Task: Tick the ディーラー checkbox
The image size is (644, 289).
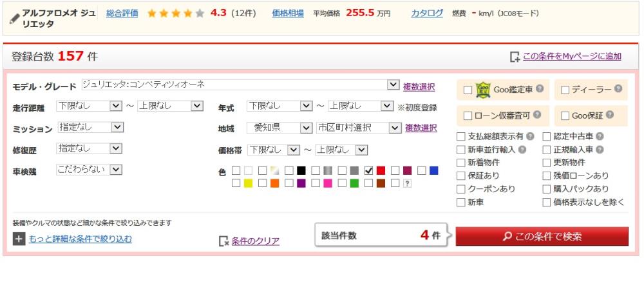Action: pos(565,90)
